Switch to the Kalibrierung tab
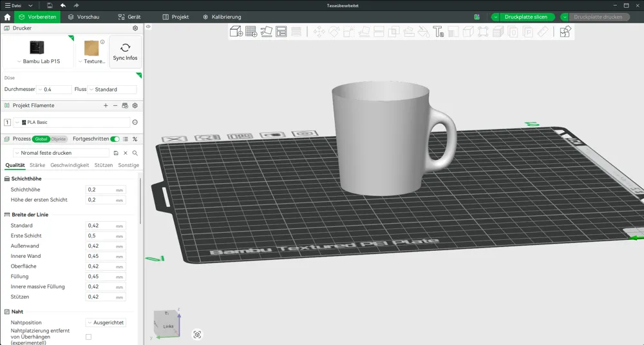This screenshot has width=644, height=345. tap(222, 17)
